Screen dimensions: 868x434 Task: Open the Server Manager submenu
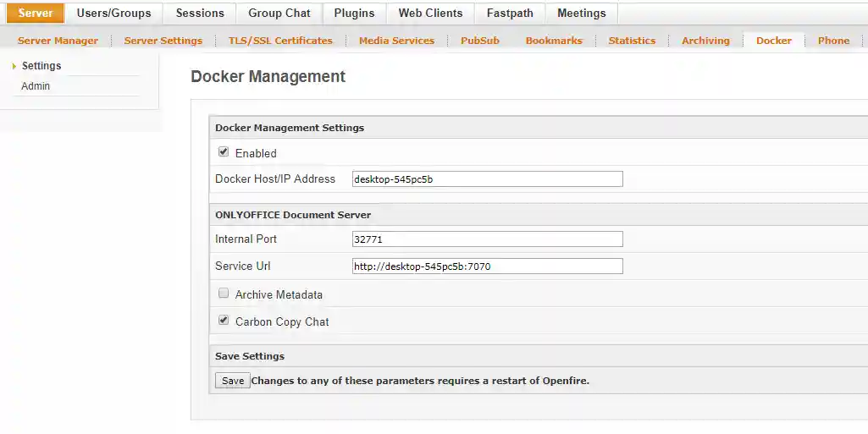(x=58, y=41)
